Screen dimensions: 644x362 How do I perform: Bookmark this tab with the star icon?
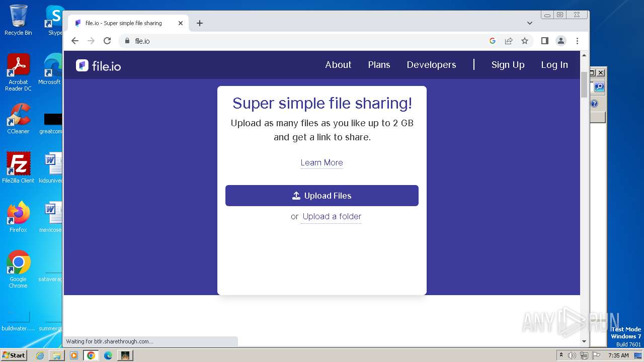pos(525,41)
